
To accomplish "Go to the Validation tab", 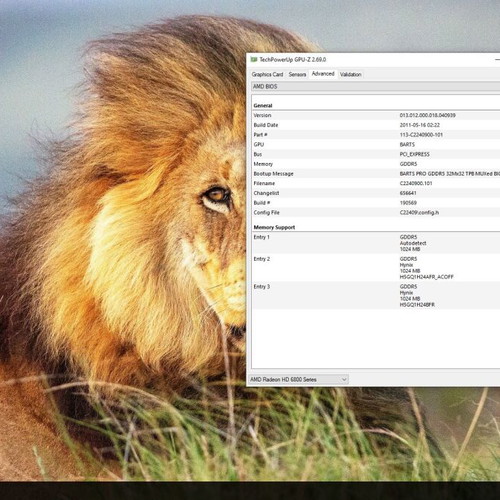I will pos(351,74).
